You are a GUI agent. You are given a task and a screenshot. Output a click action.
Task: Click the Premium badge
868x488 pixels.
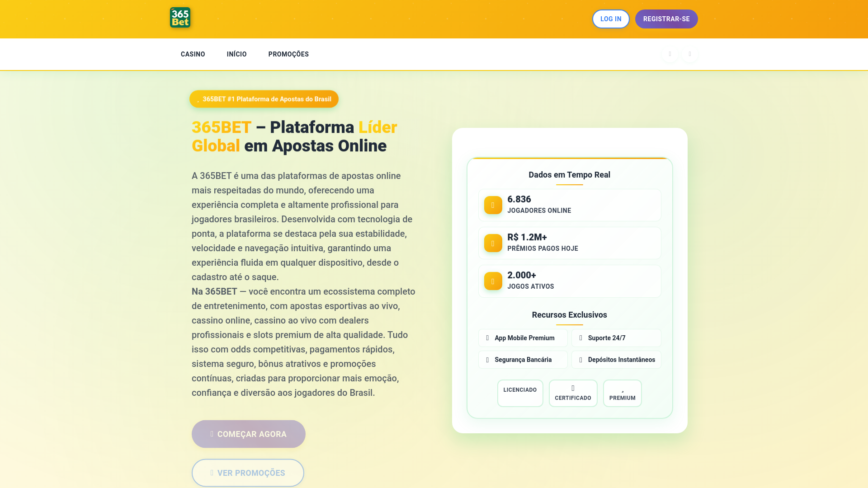(623, 393)
